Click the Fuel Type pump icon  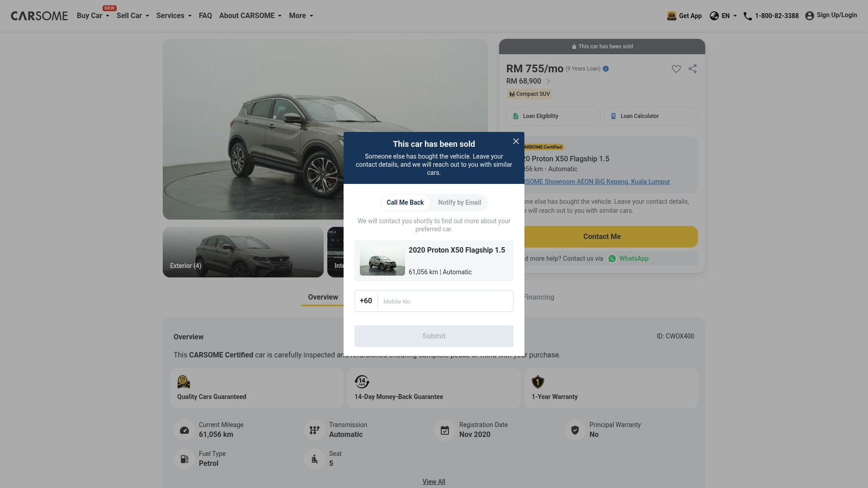(184, 459)
